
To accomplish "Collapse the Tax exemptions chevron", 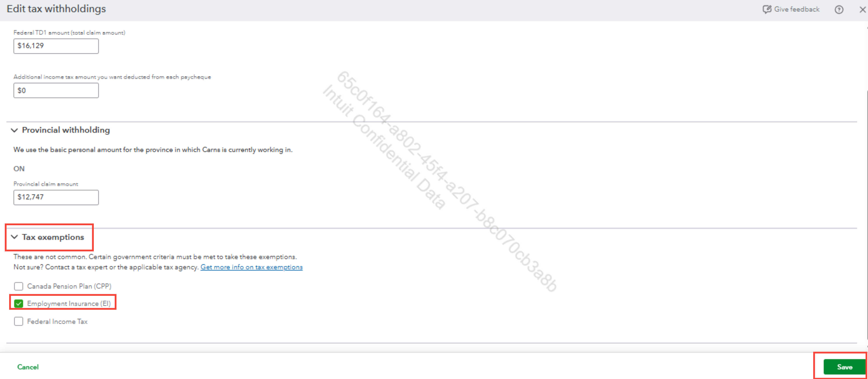I will click(14, 237).
